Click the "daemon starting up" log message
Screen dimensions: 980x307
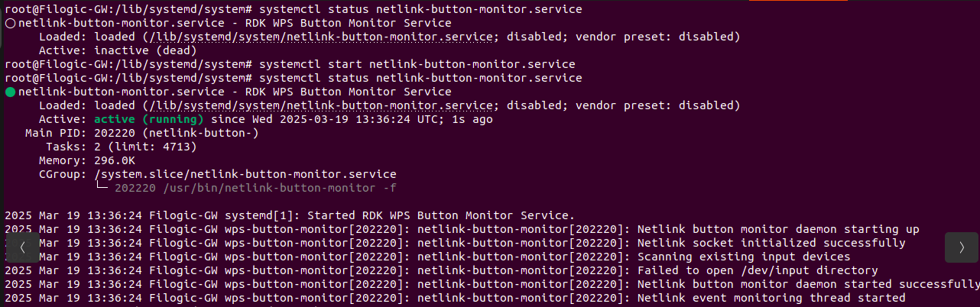[x=778, y=229]
